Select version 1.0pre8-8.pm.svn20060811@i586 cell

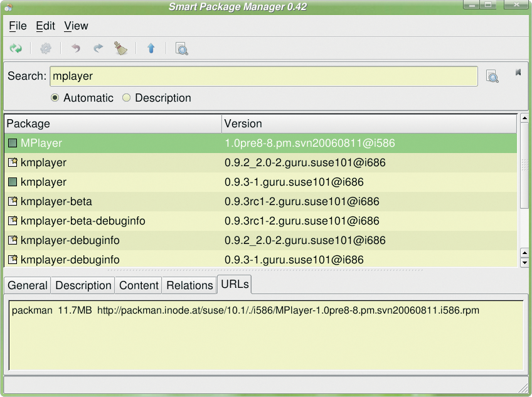pyautogui.click(x=310, y=143)
